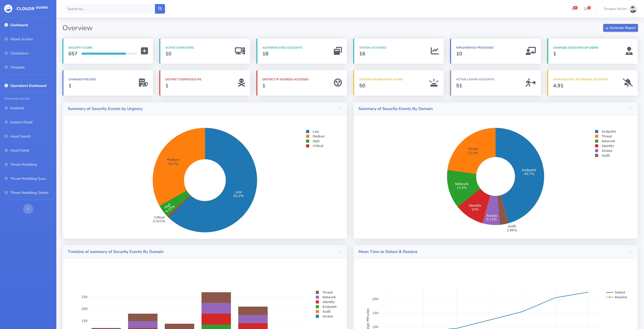Open Attack Surface in sidebar

tap(21, 39)
